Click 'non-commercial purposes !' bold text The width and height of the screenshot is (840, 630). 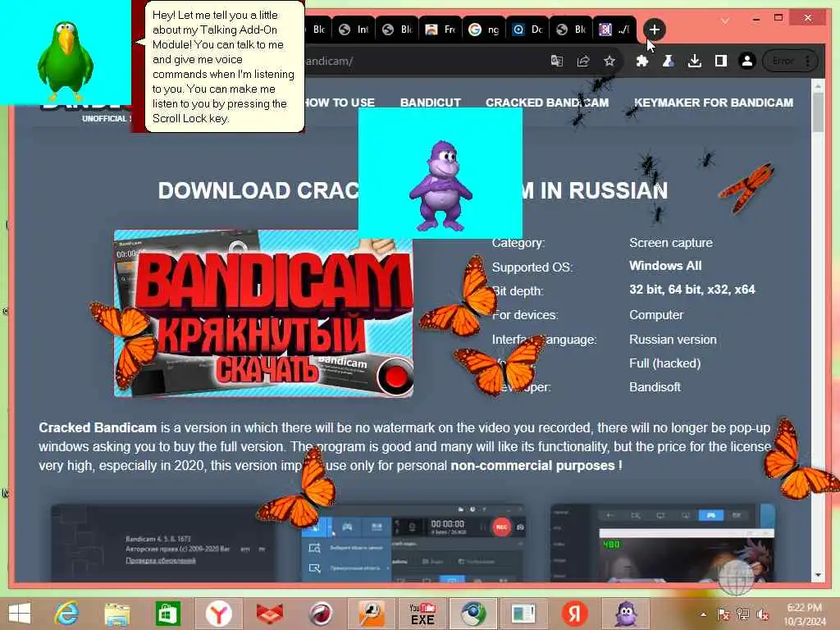pos(536,466)
